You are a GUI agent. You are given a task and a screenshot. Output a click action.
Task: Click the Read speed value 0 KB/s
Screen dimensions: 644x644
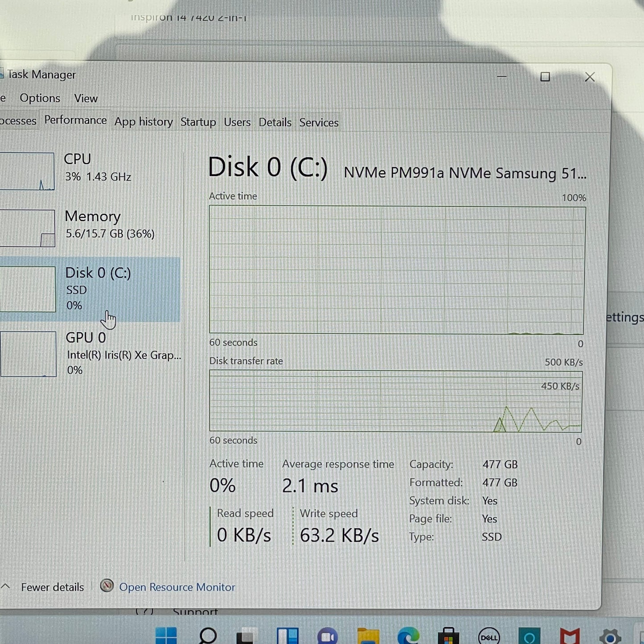244,535
